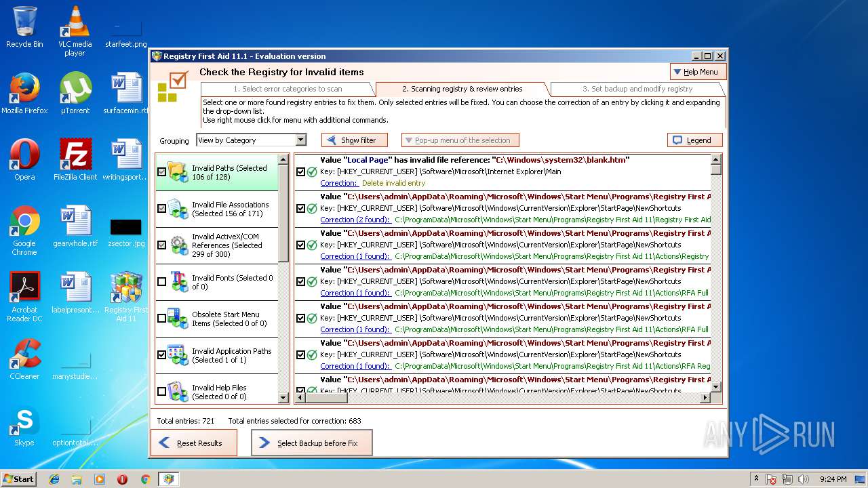Select the Invalid Paths category icon
This screenshot has height=488, width=868.
pyautogui.click(x=178, y=171)
